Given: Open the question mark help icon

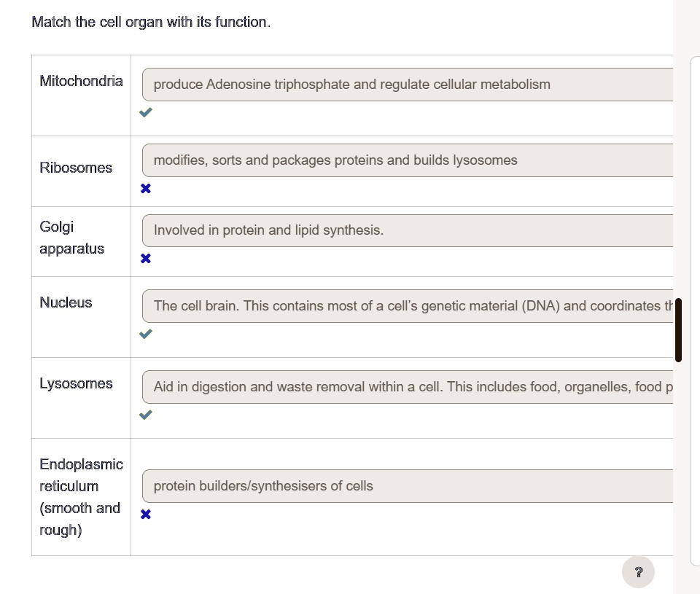Looking at the screenshot, I should [638, 572].
